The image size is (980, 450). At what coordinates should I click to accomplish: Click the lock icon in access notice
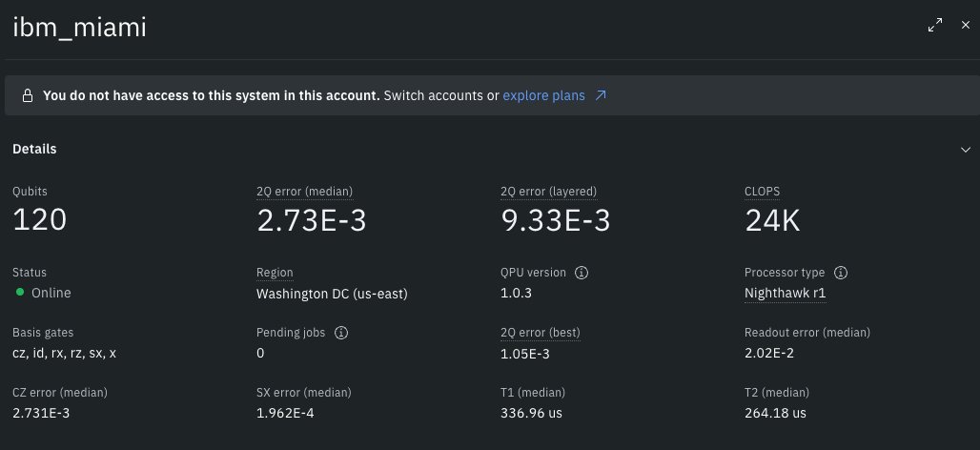coord(28,95)
